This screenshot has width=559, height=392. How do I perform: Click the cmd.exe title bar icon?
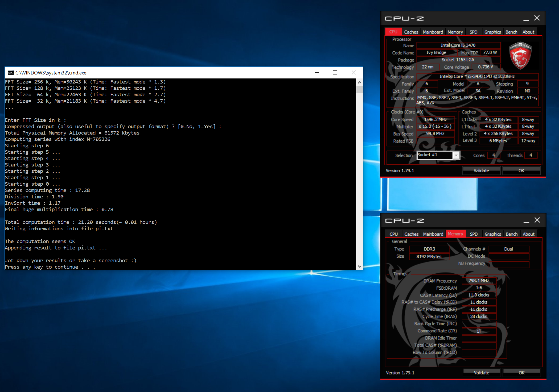pyautogui.click(x=11, y=73)
